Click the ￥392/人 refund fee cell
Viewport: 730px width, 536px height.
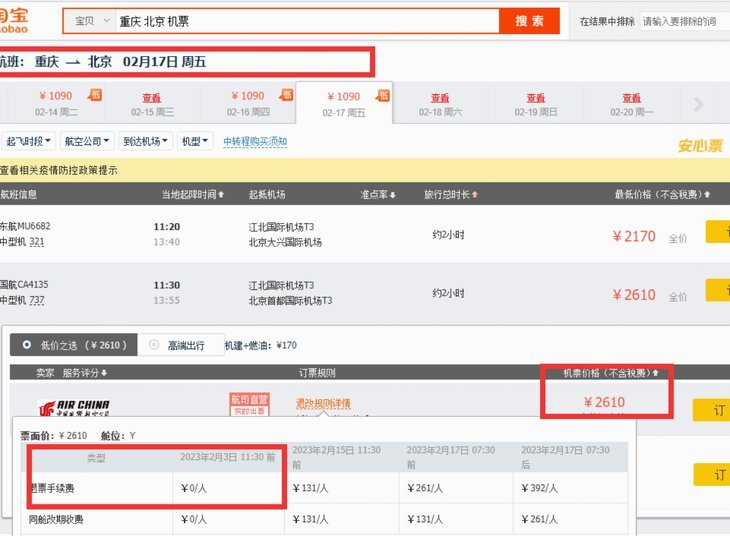(x=539, y=488)
